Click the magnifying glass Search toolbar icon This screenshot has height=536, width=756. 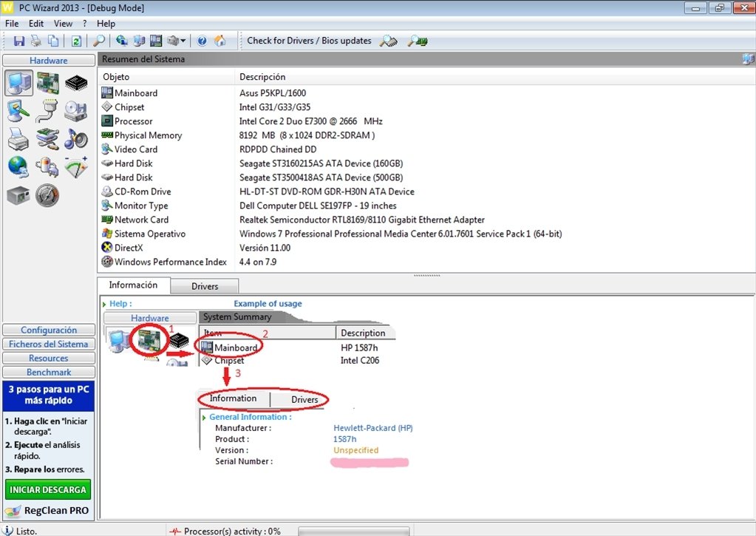point(99,41)
